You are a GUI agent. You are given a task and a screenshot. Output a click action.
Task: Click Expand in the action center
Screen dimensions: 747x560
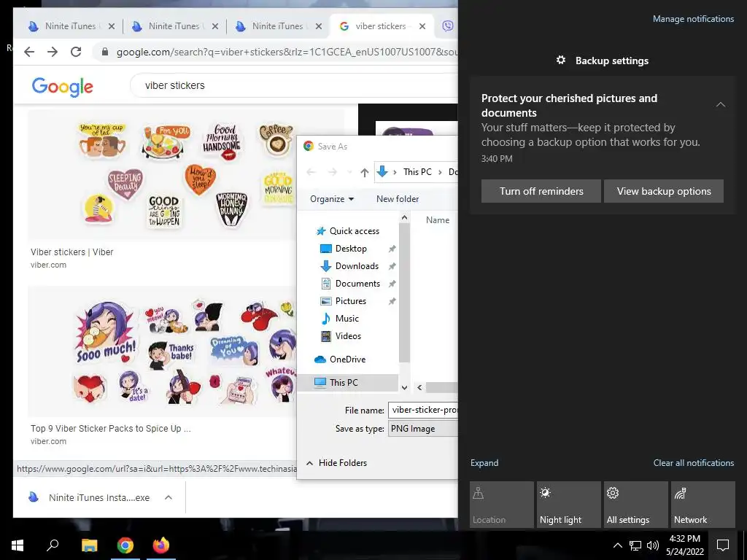(484, 463)
